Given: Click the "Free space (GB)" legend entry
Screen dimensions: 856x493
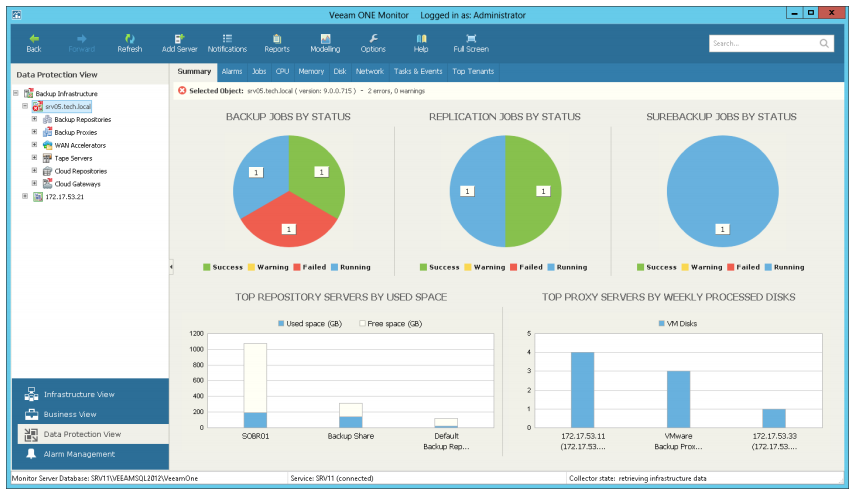Looking at the screenshot, I should click(391, 324).
